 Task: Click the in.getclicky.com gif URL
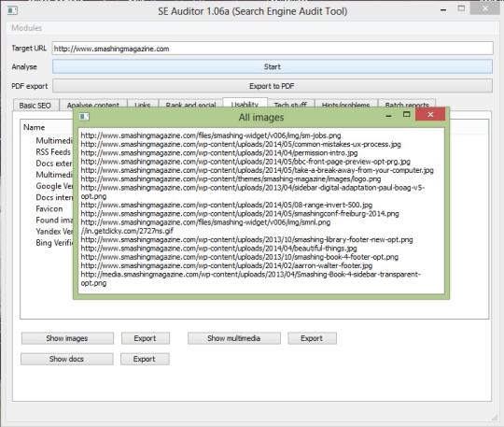[127, 231]
